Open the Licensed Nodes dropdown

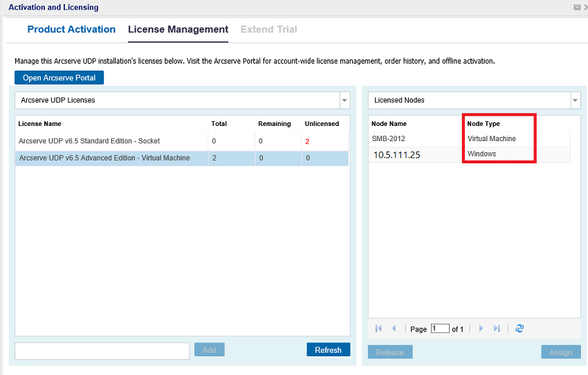point(575,100)
